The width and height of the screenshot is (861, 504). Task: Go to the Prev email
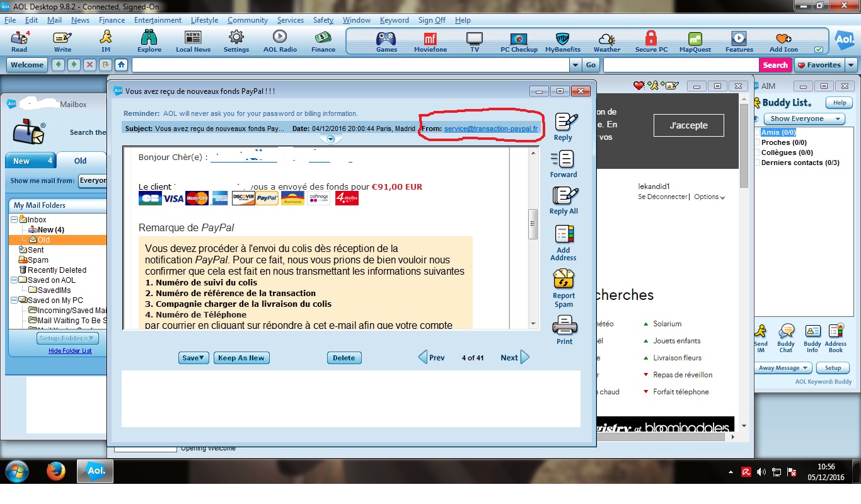pos(432,358)
